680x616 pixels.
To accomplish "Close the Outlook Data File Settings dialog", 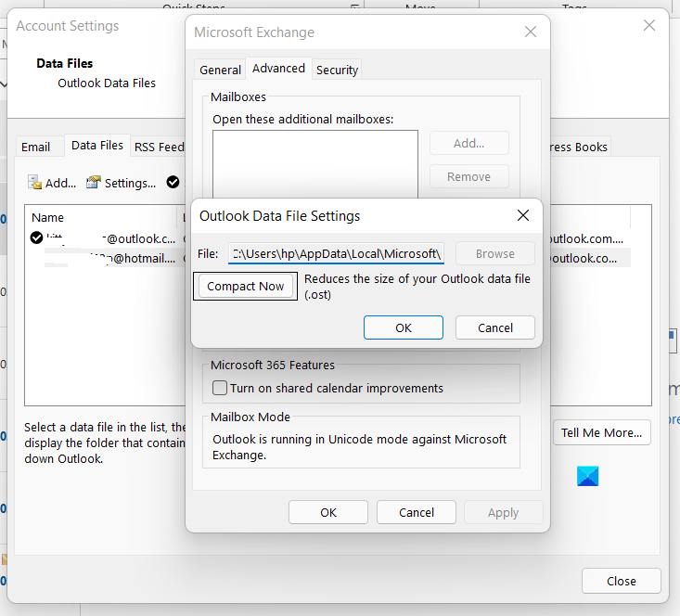I will [523, 215].
